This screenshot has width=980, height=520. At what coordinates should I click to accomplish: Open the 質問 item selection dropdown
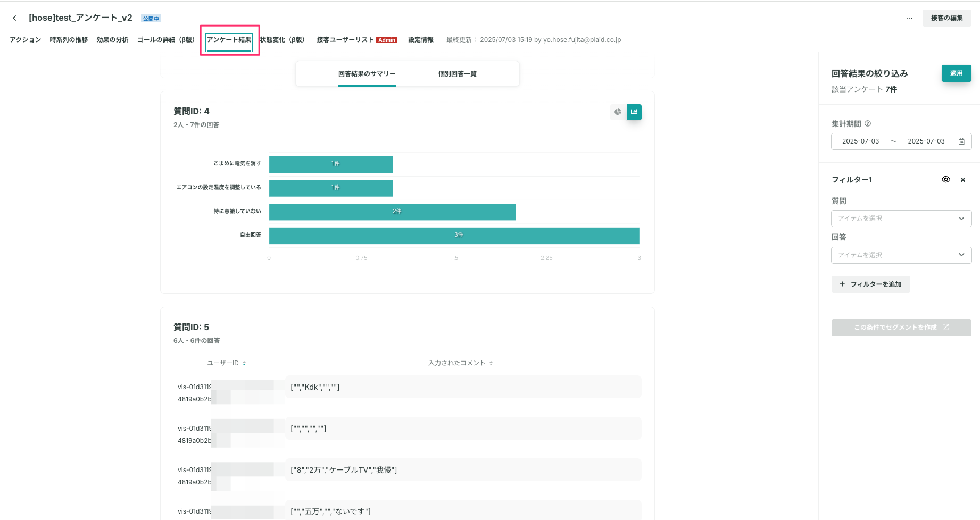[x=901, y=219]
